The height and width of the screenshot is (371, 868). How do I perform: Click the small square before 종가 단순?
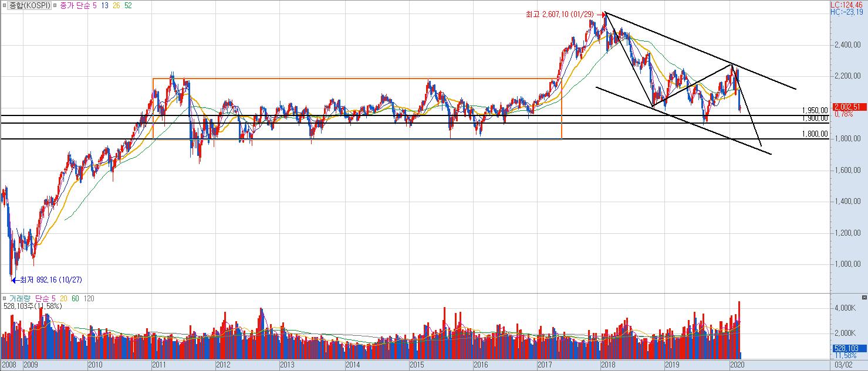55,5
